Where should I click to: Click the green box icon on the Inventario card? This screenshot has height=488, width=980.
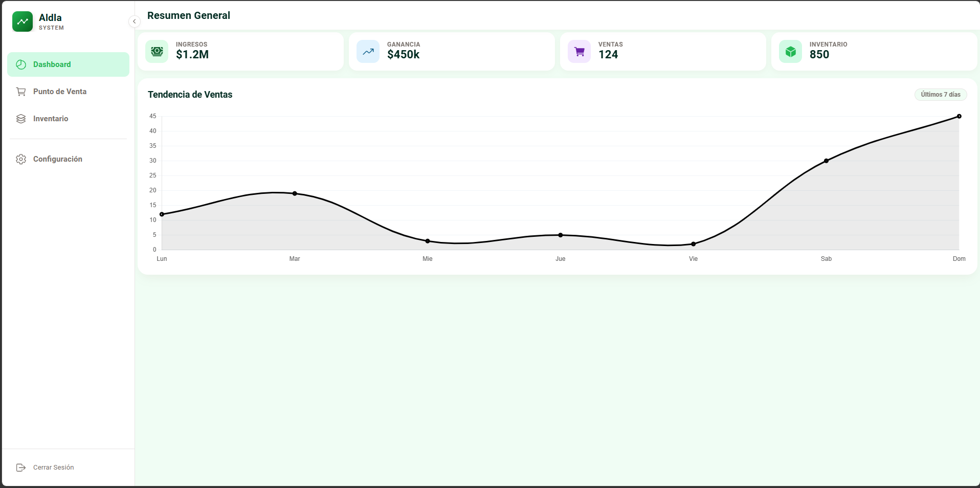tap(790, 51)
